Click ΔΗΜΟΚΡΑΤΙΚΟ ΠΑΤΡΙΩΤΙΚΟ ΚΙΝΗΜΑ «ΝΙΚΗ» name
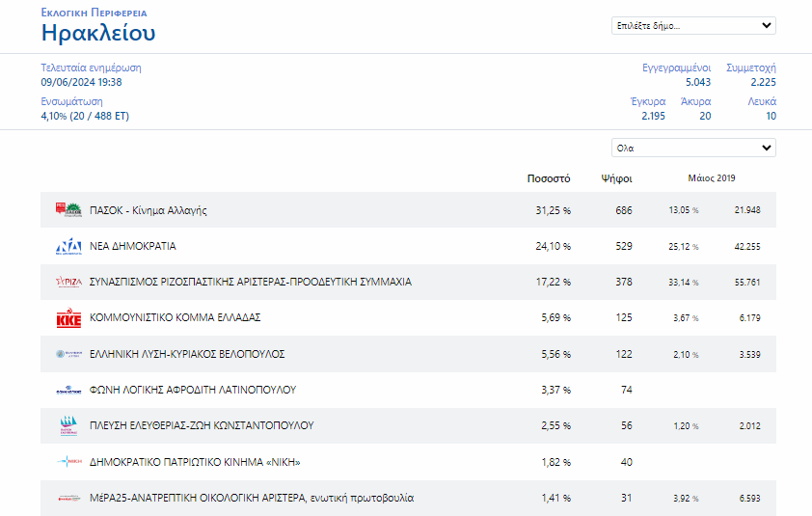812x516 pixels. tap(195, 462)
